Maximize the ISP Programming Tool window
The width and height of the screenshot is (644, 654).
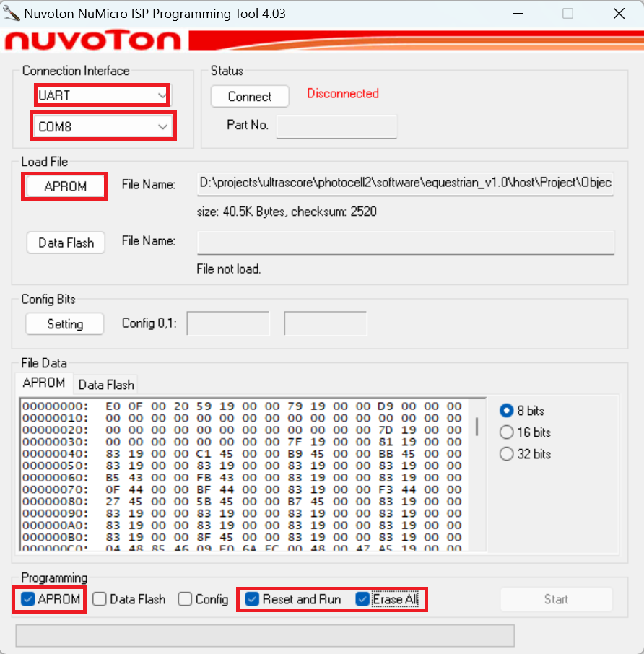click(x=567, y=14)
